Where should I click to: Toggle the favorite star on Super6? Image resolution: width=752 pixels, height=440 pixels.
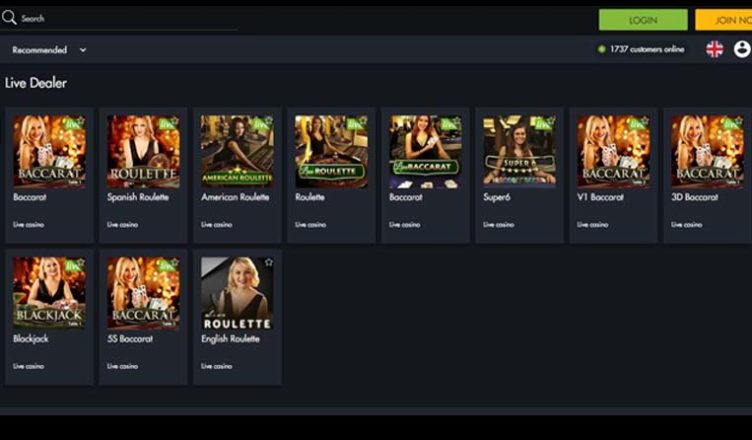tap(550, 121)
